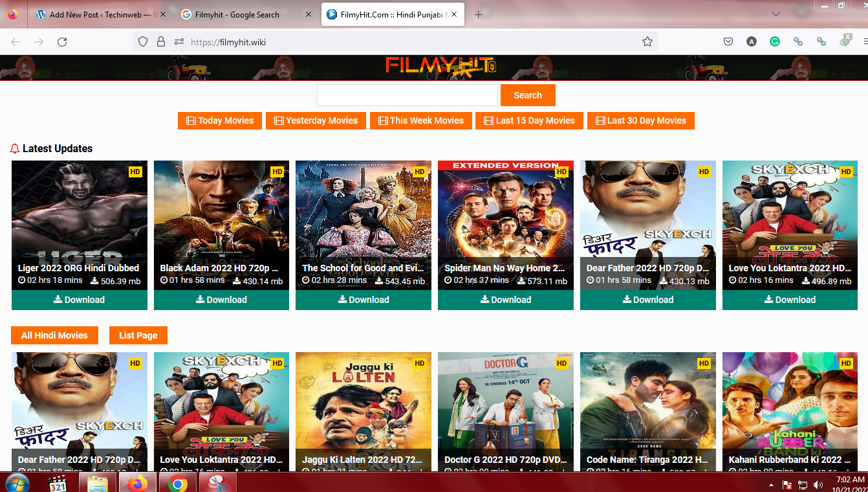Image resolution: width=868 pixels, height=492 pixels.
Task: Open the Last 30 Day Movies category
Action: tap(641, 120)
